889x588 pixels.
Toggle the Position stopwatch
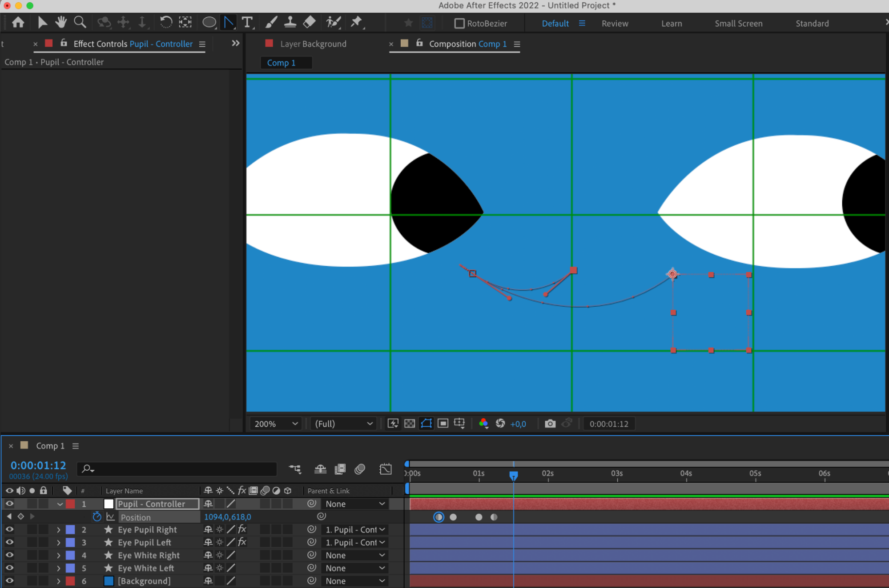97,516
